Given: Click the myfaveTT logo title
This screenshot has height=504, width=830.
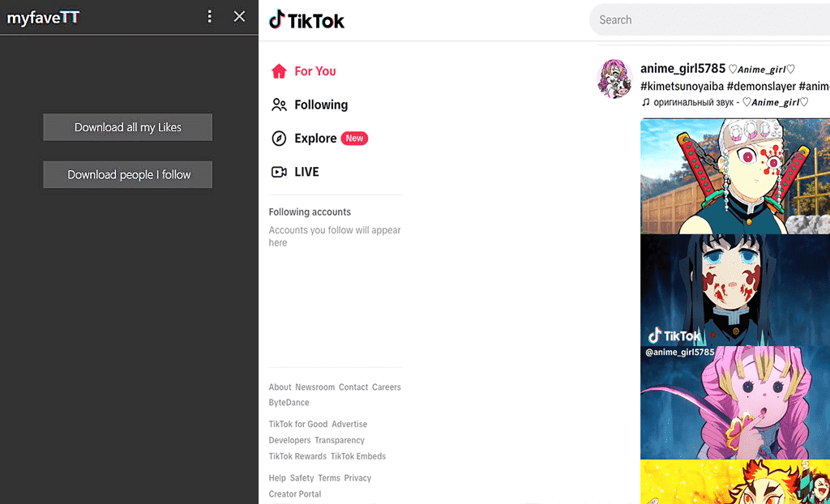Looking at the screenshot, I should [43, 18].
